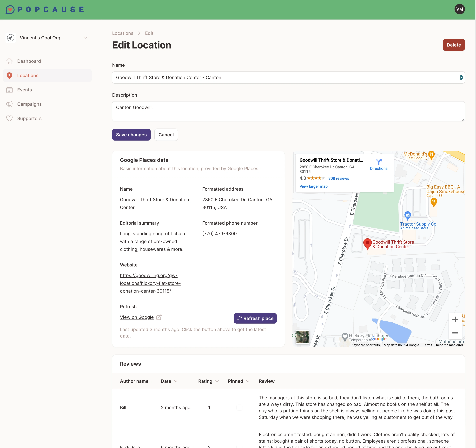The image size is (476, 448).
Task: Click the Review column header
Action: pos(266,381)
